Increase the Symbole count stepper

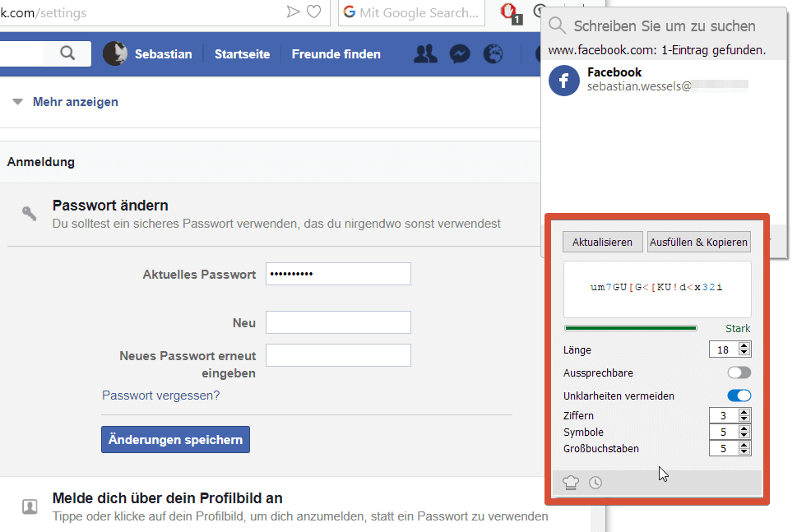(x=744, y=428)
